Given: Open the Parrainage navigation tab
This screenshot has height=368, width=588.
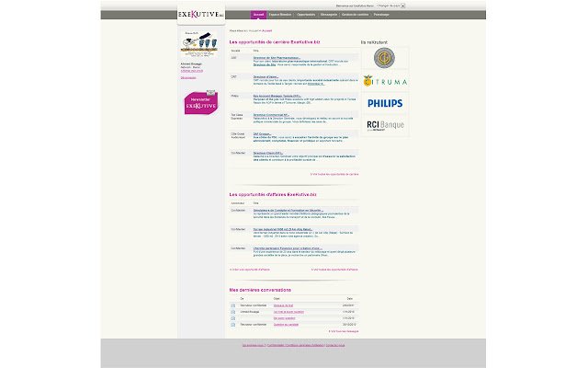Looking at the screenshot, I should (381, 15).
